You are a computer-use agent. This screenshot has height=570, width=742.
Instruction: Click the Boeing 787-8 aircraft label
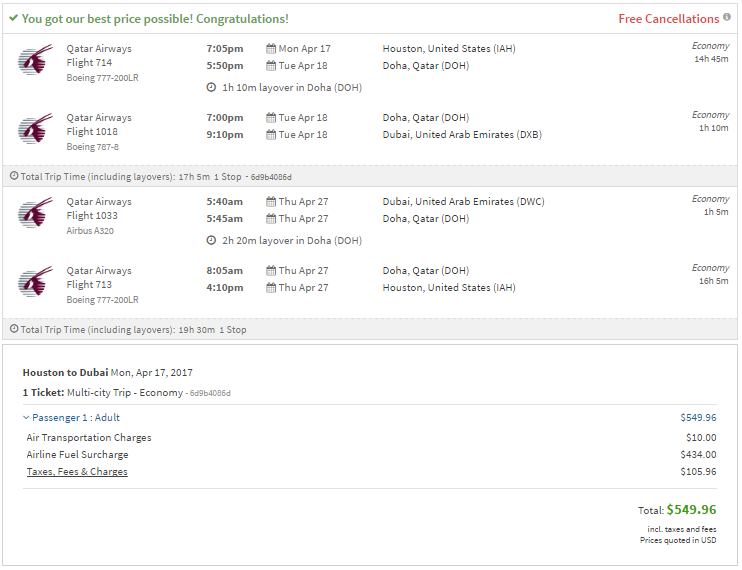coord(92,147)
